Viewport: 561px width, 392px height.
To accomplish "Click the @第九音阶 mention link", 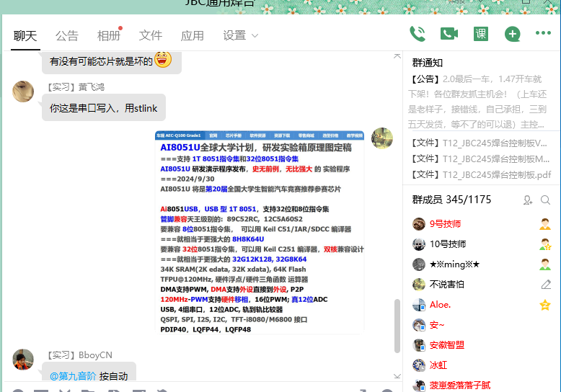I will (x=73, y=376).
